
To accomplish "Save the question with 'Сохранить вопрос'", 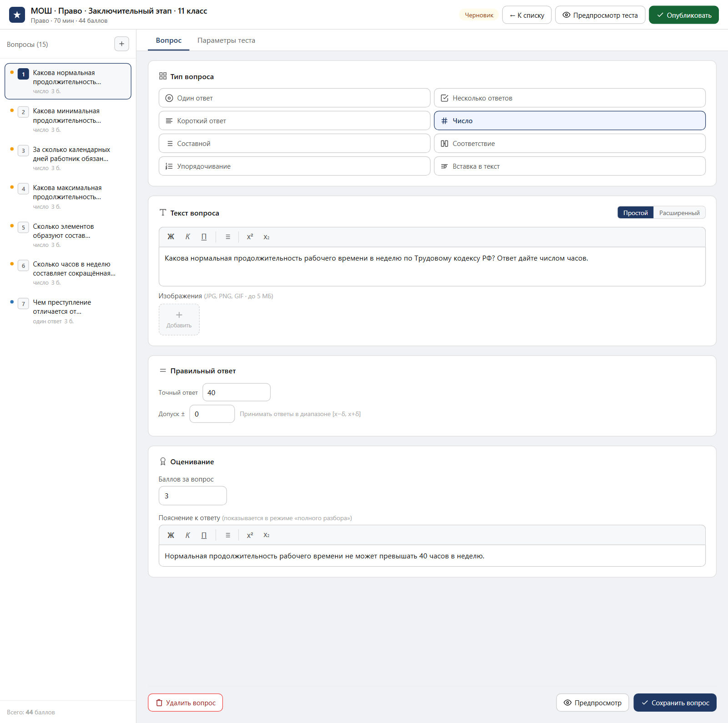I will 675,703.
